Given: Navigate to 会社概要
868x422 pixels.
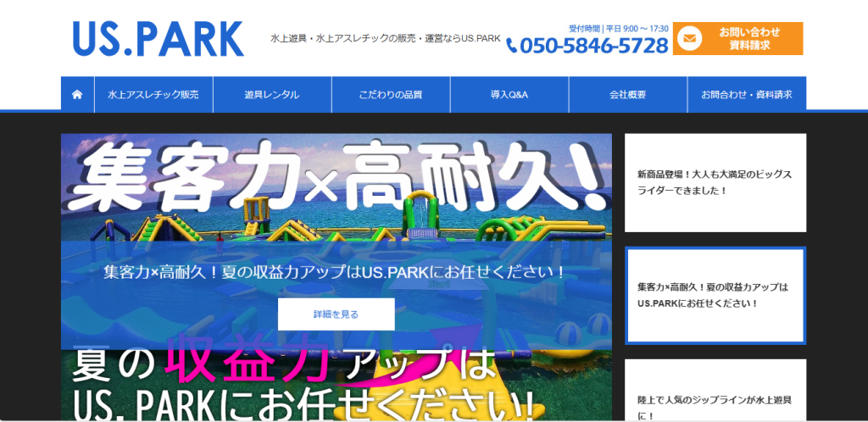Looking at the screenshot, I should [x=628, y=94].
